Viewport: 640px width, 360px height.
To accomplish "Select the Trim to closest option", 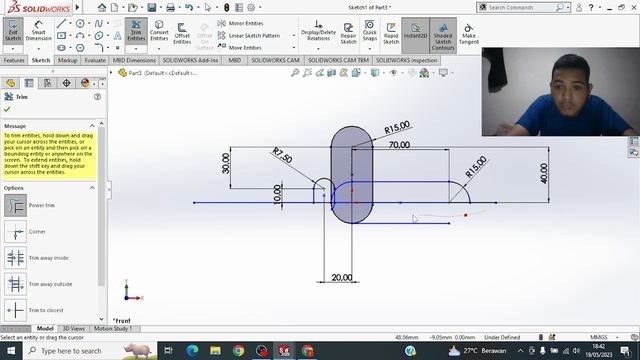I will (16, 310).
